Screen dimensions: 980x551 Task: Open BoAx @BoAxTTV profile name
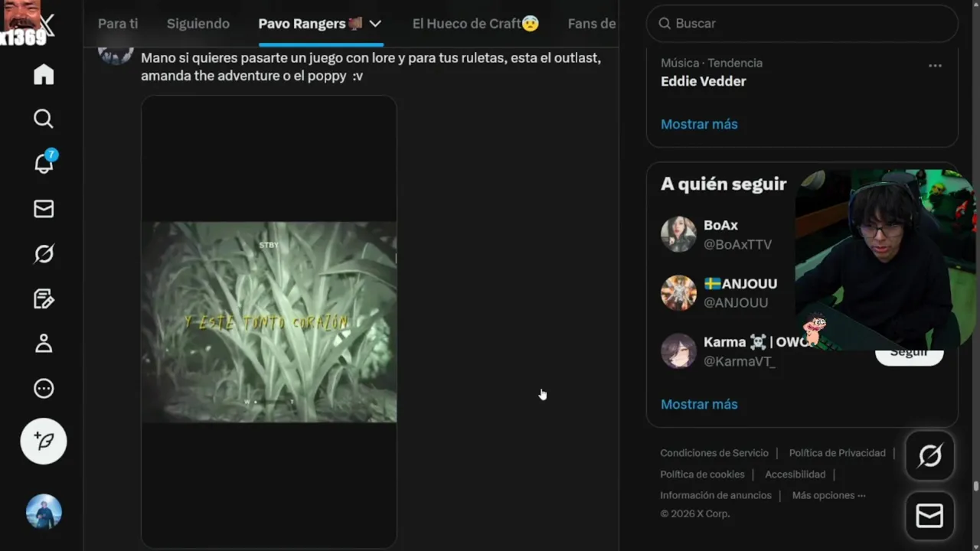(x=721, y=225)
